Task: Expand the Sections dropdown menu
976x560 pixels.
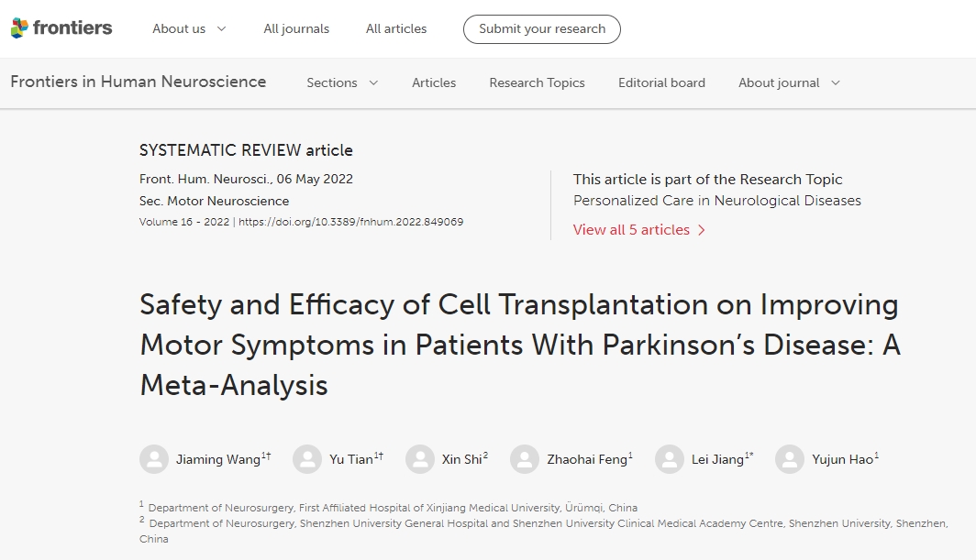Action: (x=342, y=82)
